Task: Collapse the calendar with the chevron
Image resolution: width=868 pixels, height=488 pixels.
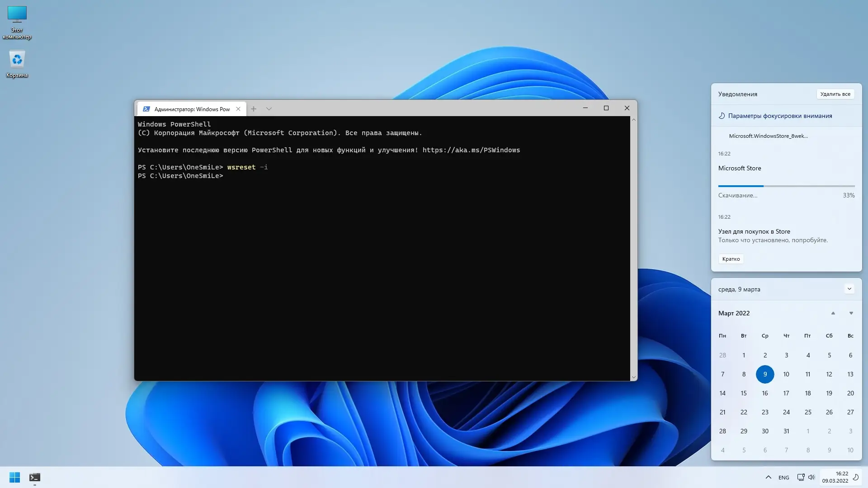Action: pos(849,289)
